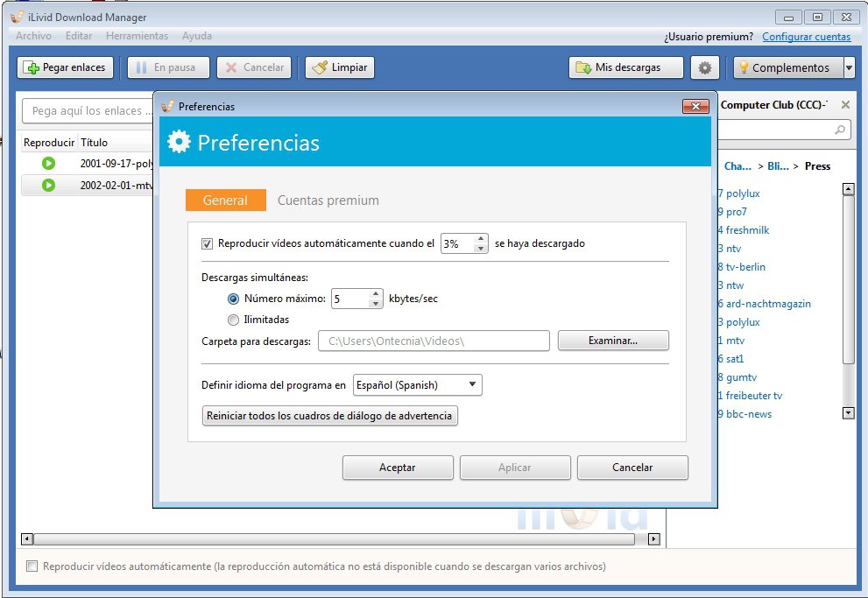
Task: Click the Reproducir column header
Action: pos(49,142)
